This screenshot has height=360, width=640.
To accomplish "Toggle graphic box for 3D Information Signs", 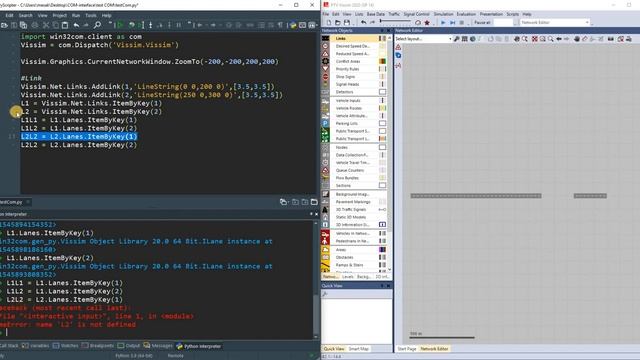I will click(x=382, y=224).
